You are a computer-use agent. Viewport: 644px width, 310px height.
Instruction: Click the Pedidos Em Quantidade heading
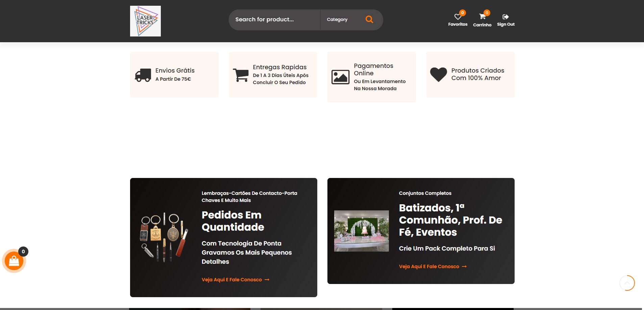[x=233, y=221]
